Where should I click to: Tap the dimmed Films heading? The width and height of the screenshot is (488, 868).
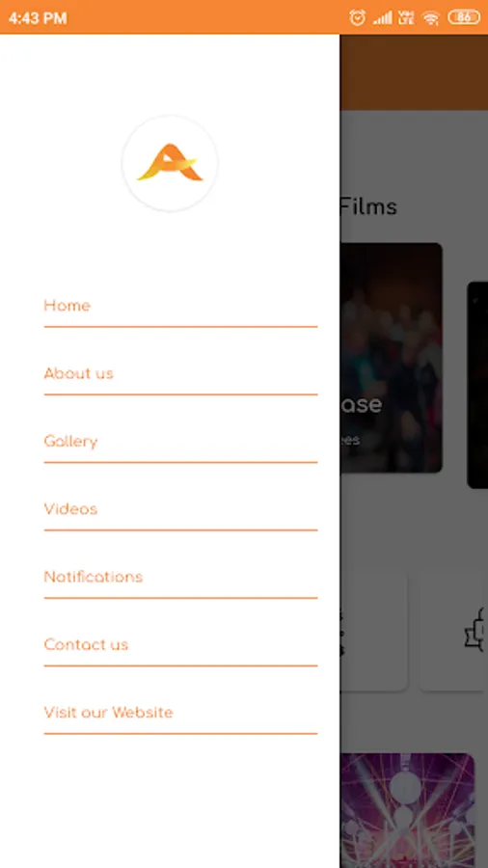pos(368,206)
